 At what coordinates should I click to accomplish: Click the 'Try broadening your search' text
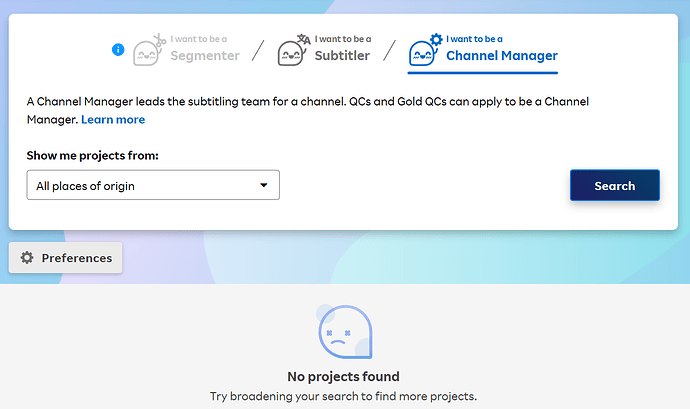point(343,396)
